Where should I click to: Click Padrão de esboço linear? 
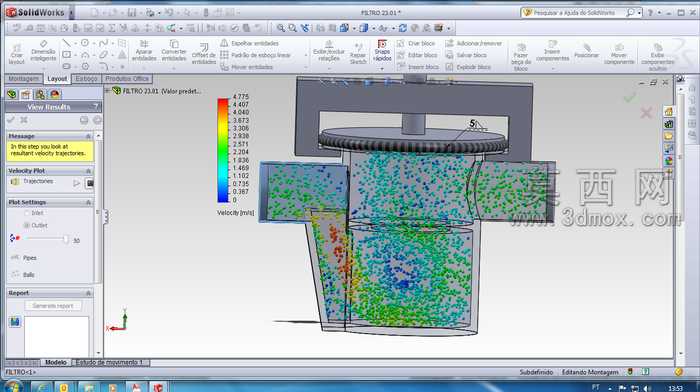coord(255,55)
